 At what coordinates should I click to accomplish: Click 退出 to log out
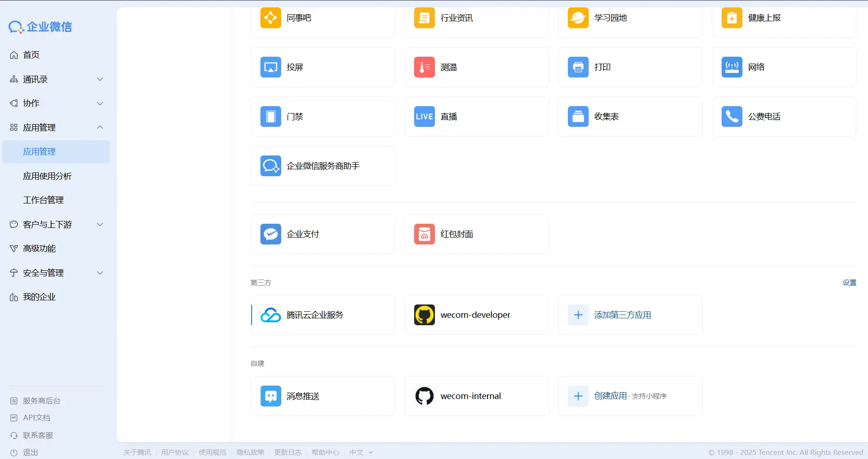(30, 453)
